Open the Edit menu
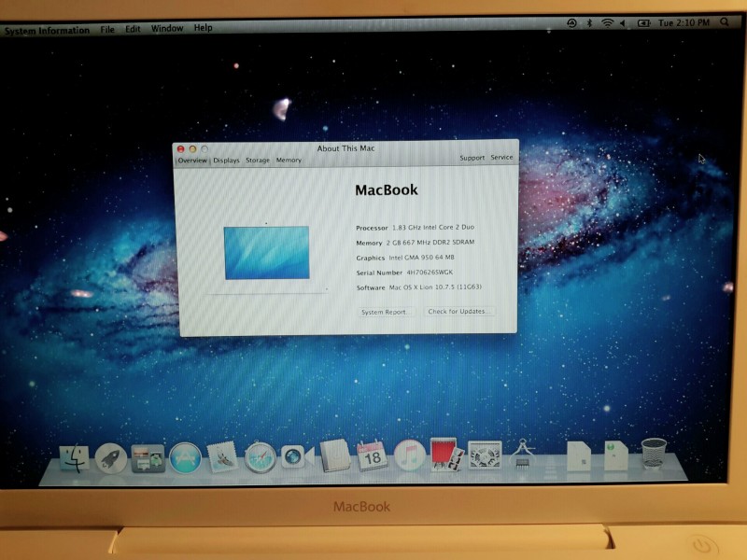The image size is (747, 560). point(133,29)
